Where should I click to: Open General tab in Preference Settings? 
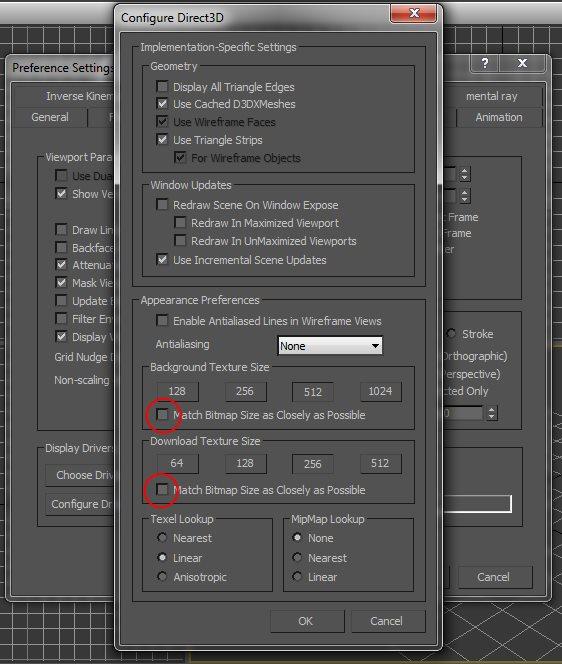tap(50, 117)
